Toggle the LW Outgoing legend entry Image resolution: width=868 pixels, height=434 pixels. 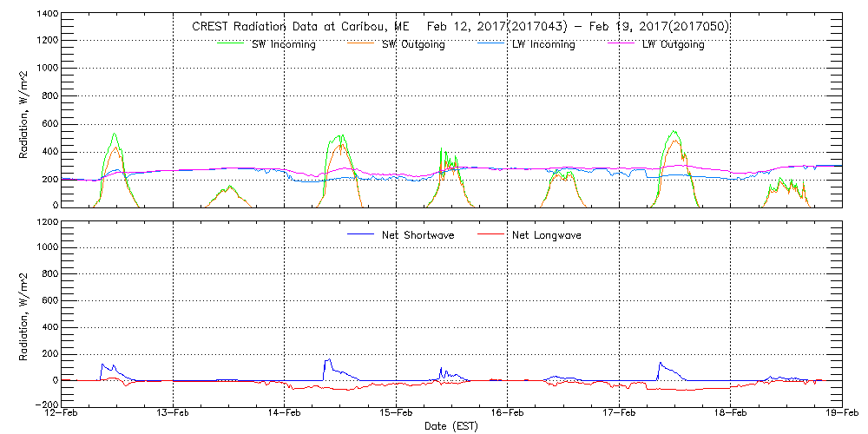[673, 45]
